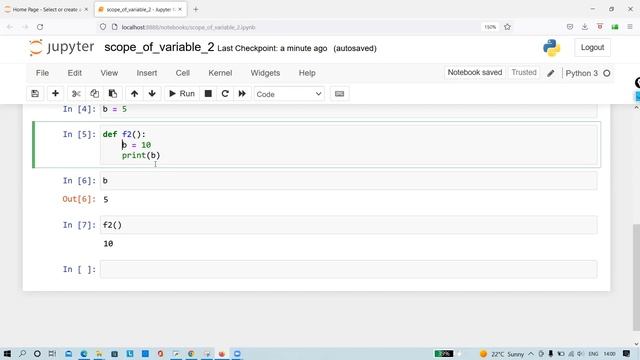Viewport: 640px width, 360px height.
Task: Open the cell type Code dropdown
Action: tap(289, 94)
